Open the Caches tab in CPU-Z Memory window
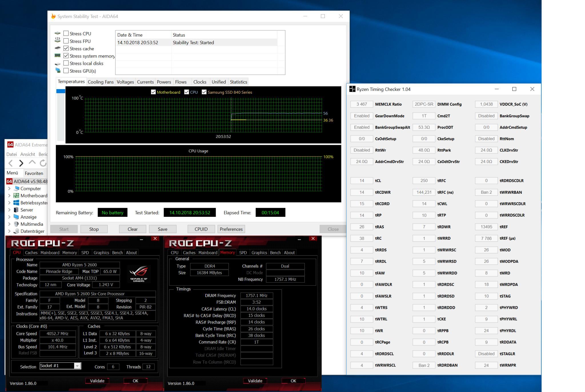This screenshot has height=392, width=585. tap(189, 253)
